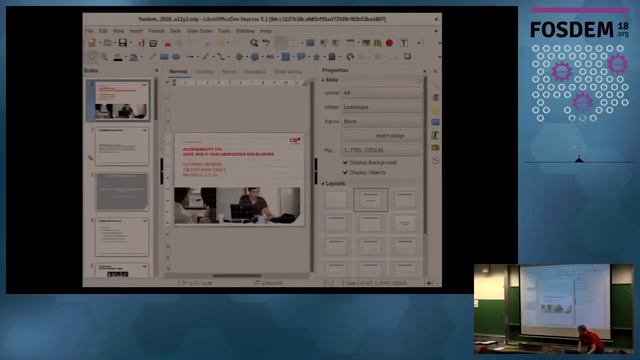The width and height of the screenshot is (640, 360).
Task: Switch to the Outline view tab
Action: tap(205, 71)
